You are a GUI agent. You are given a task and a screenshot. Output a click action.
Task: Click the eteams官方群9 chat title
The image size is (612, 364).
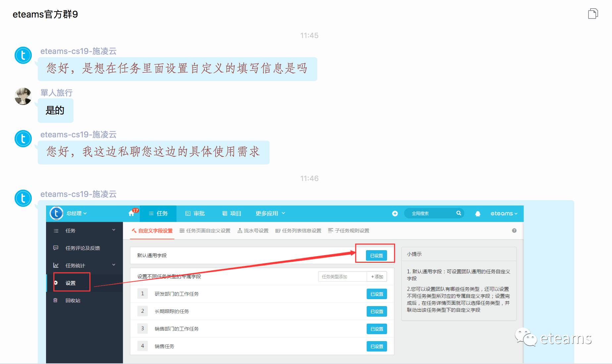tap(45, 14)
